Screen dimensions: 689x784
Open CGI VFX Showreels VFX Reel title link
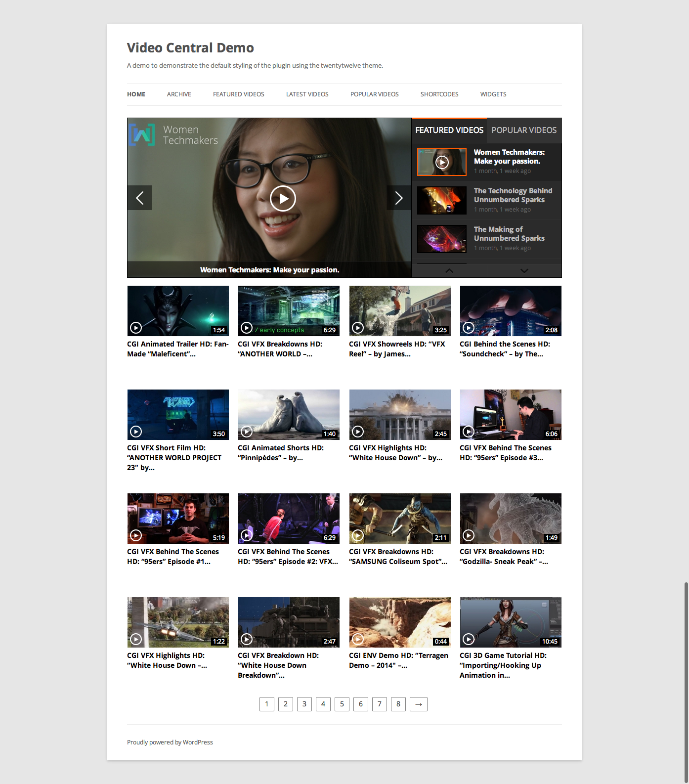(x=397, y=349)
